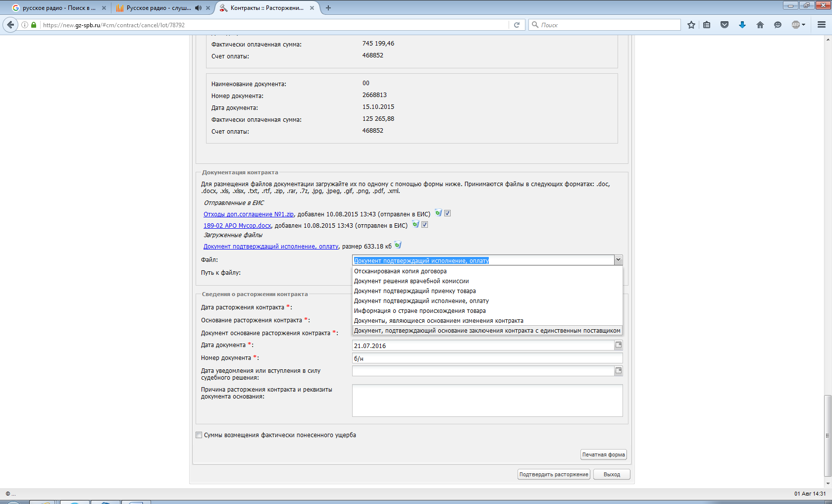Click the scrollbar down arrow
The height and width of the screenshot is (504, 832).
point(828,484)
